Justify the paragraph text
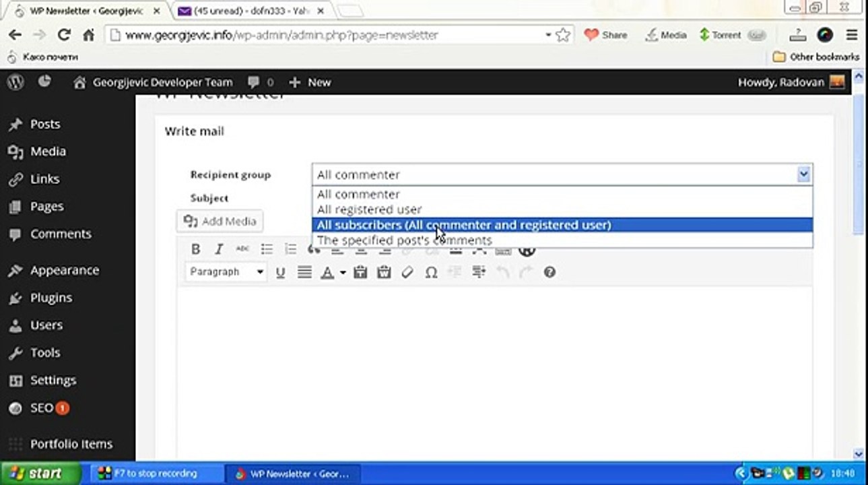Viewport: 868px width, 485px height. click(x=304, y=272)
